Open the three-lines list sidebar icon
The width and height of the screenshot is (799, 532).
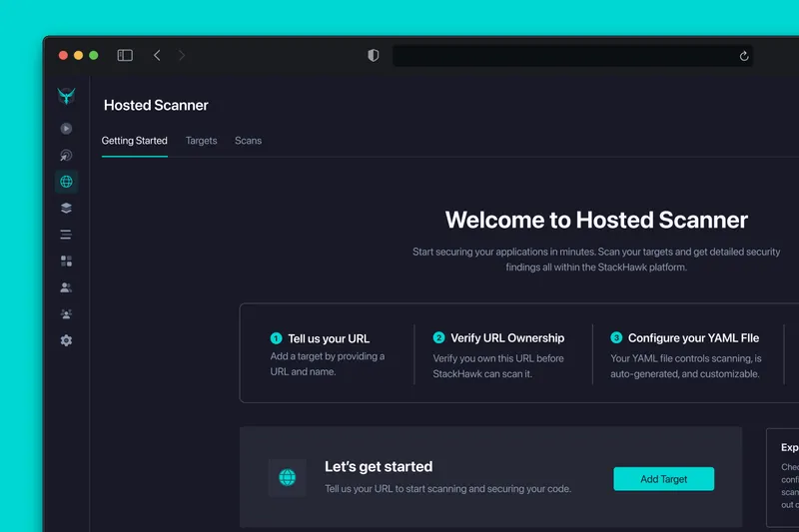pos(66,235)
